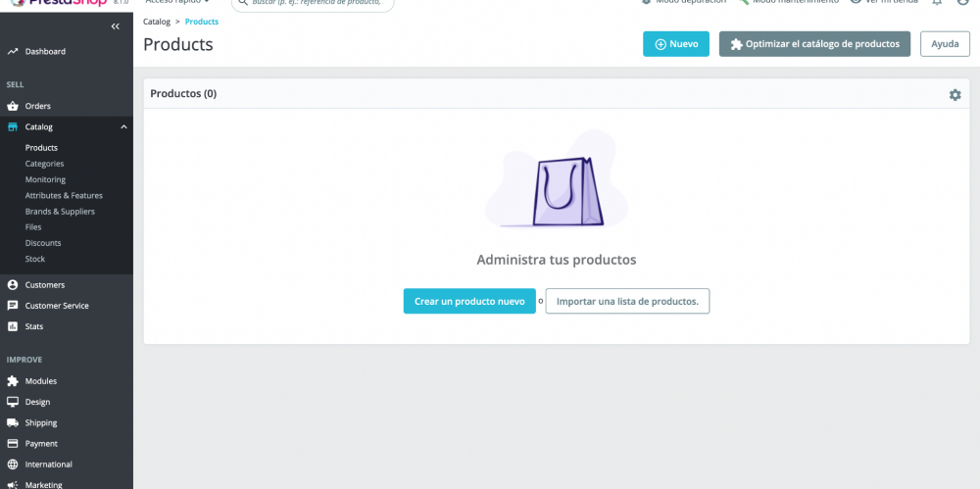Image resolution: width=980 pixels, height=489 pixels.
Task: Open the Stock submenu item
Action: tap(35, 259)
